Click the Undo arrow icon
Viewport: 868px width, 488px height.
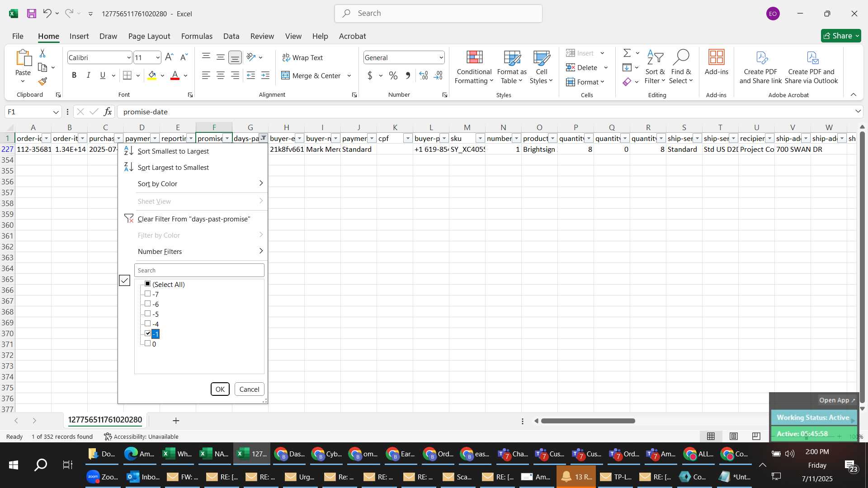pos(47,14)
